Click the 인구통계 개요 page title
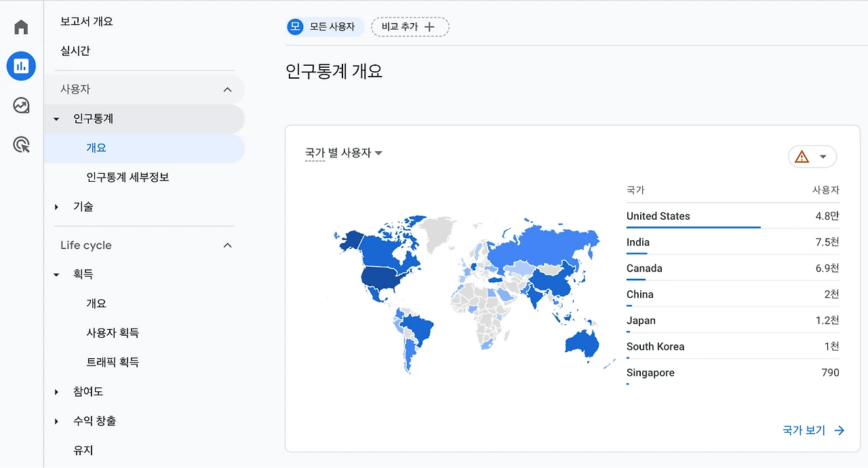This screenshot has height=468, width=868. (x=334, y=72)
